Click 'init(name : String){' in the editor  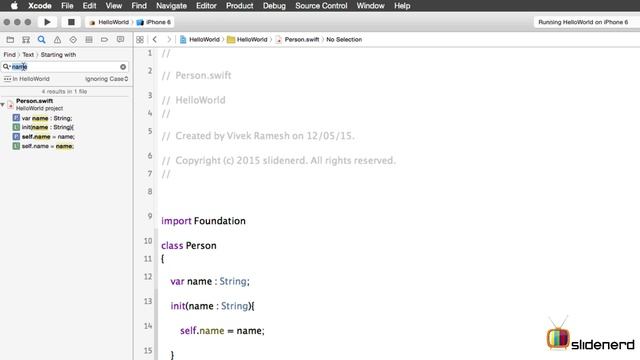(x=212, y=306)
